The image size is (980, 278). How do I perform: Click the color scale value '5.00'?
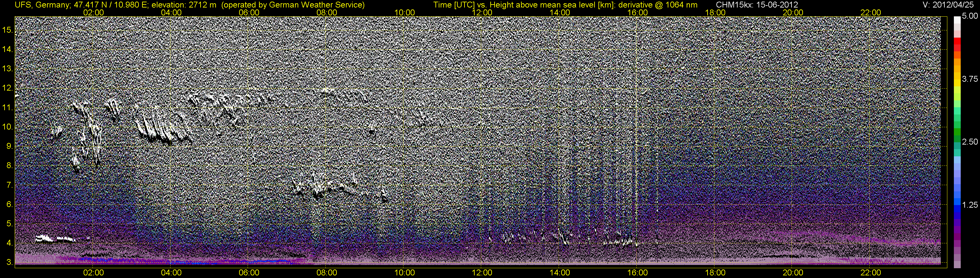(x=970, y=16)
